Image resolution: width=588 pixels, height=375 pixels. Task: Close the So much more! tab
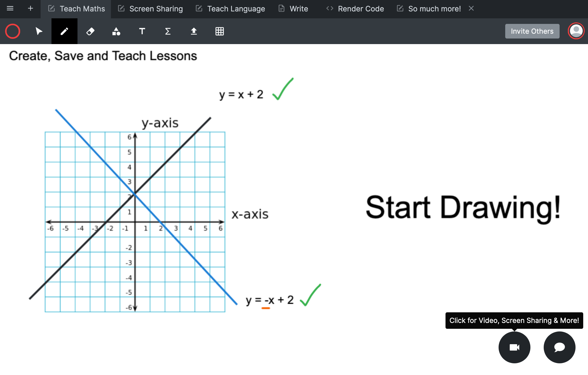pyautogui.click(x=471, y=8)
